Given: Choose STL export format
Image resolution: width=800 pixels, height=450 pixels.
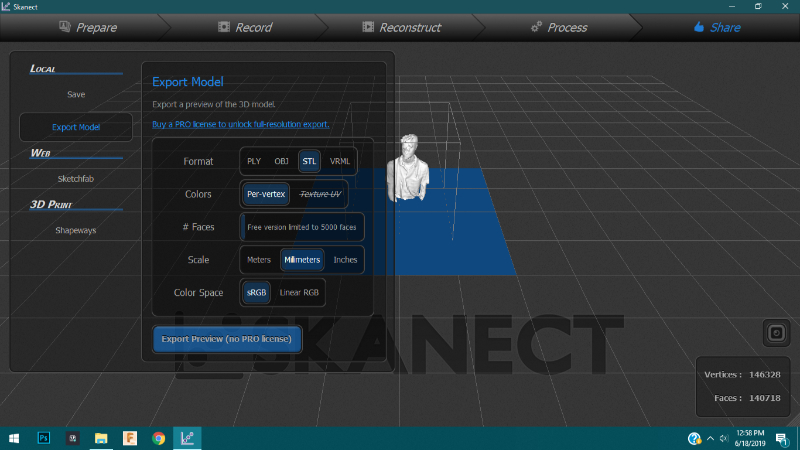Looking at the screenshot, I should tap(309, 161).
